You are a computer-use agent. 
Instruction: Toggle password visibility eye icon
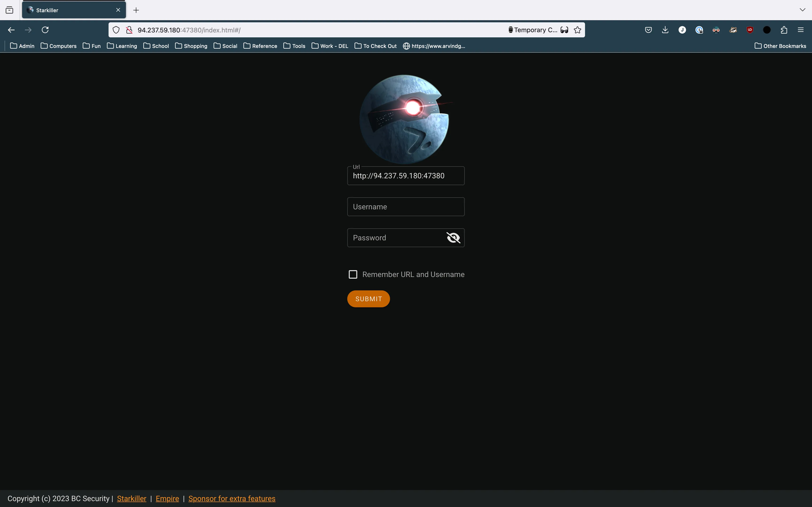453,238
